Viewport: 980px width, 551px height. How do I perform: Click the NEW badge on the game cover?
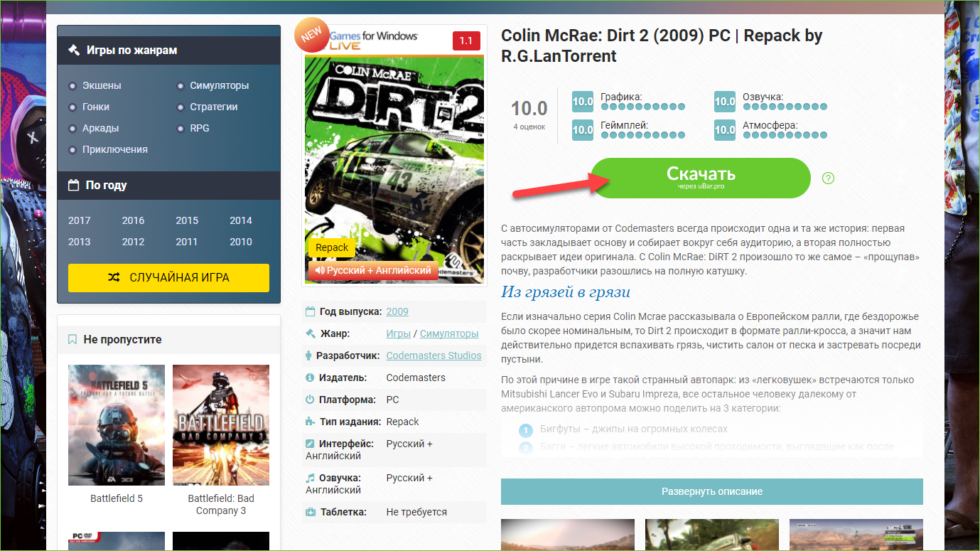[x=311, y=34]
